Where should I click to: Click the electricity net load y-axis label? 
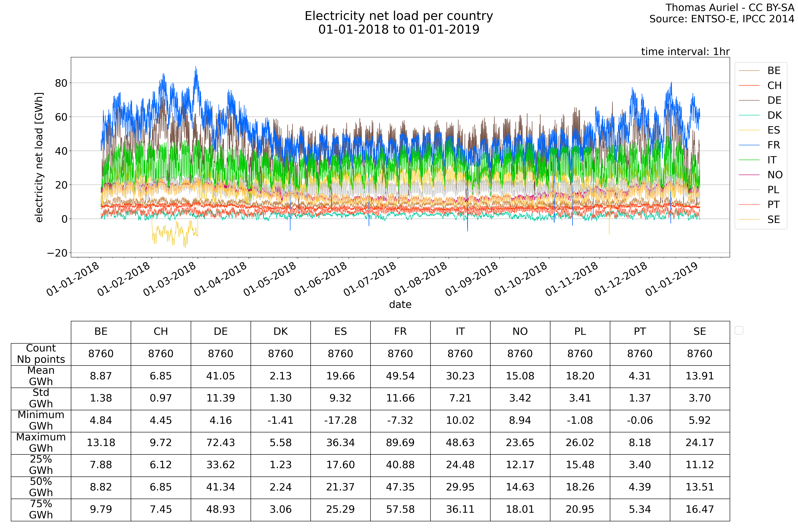coord(39,157)
